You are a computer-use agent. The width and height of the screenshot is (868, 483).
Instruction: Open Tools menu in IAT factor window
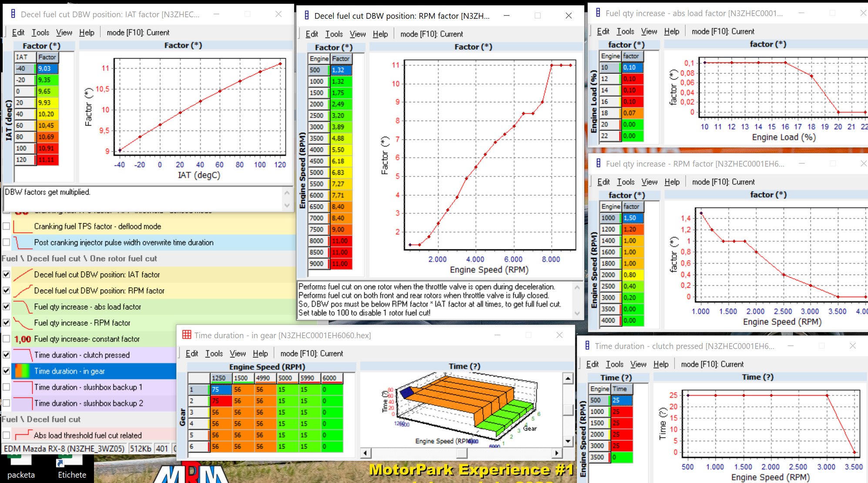40,33
